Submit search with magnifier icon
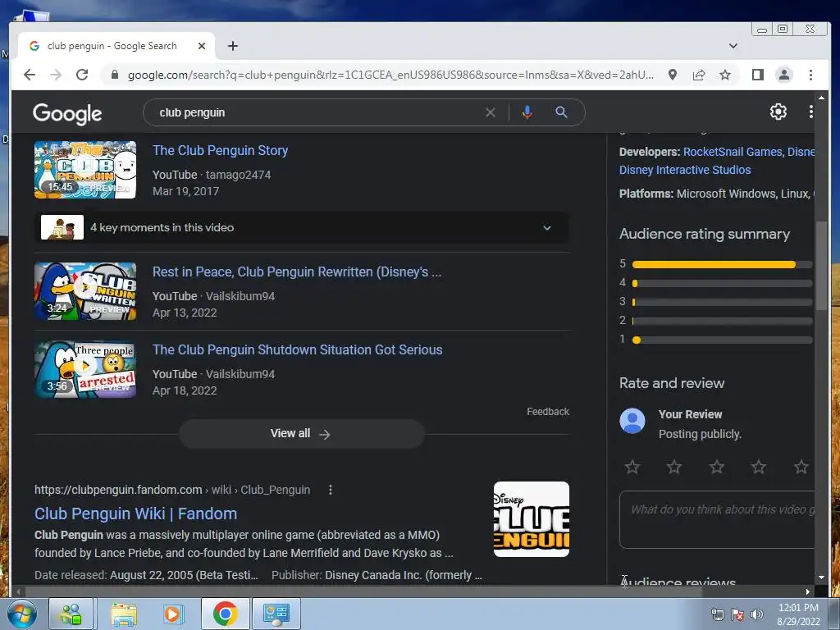This screenshot has width=840, height=630. (x=561, y=112)
